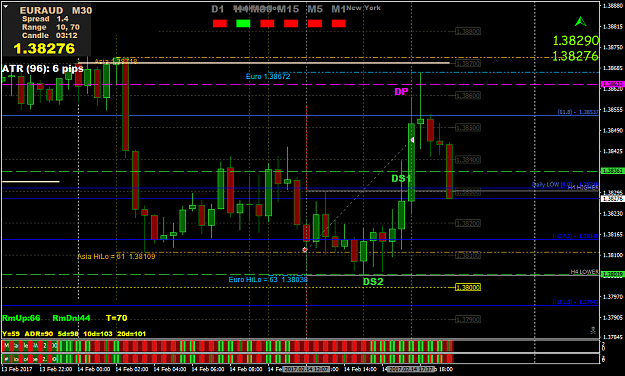The height and width of the screenshot is (376, 625).
Task: Click the 14 Feb 02:00 time axis label
Action: coord(132,369)
